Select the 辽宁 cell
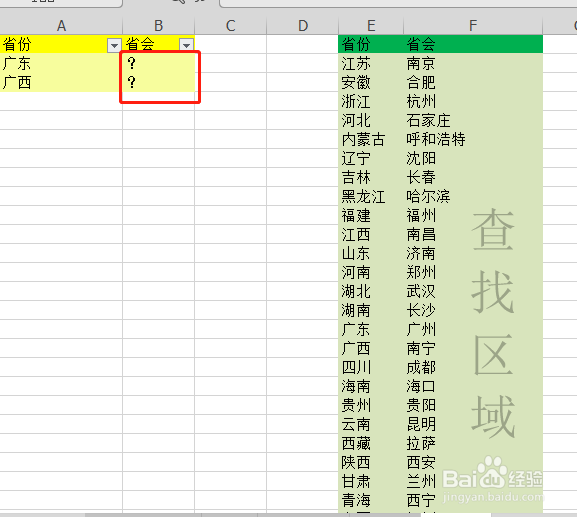Screen dimensions: 577x517 point(371,159)
